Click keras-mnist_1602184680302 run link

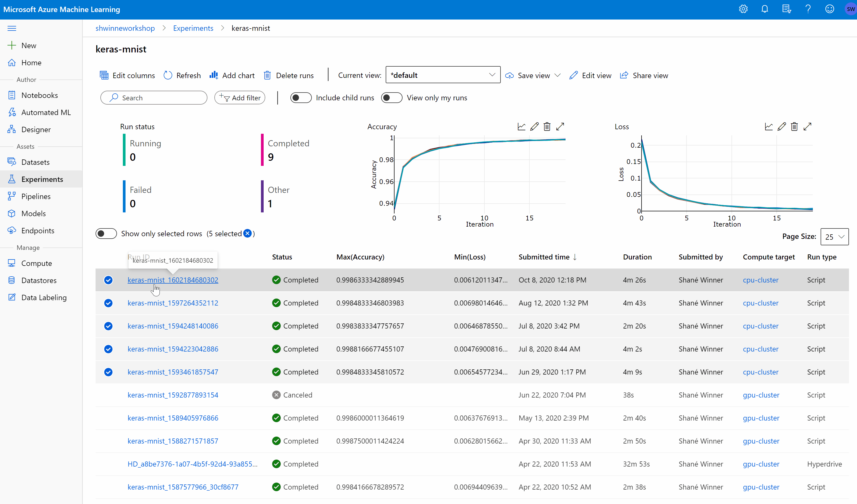(173, 280)
